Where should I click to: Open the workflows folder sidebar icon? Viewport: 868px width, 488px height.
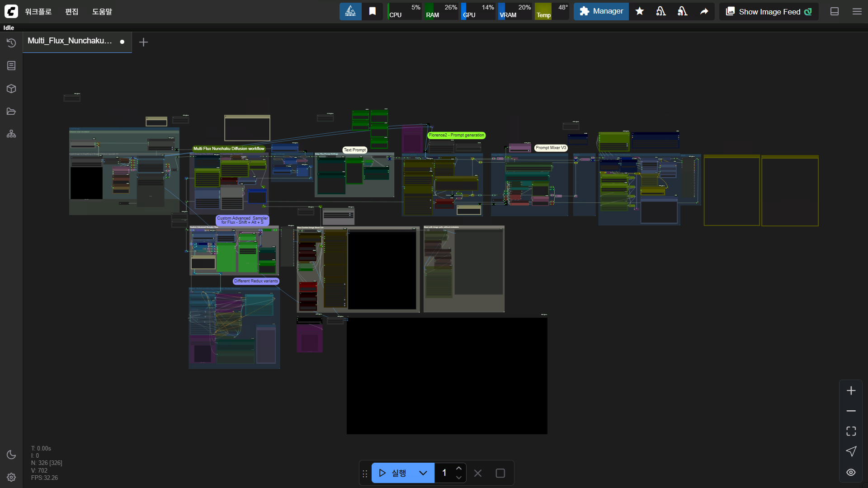pos(11,111)
